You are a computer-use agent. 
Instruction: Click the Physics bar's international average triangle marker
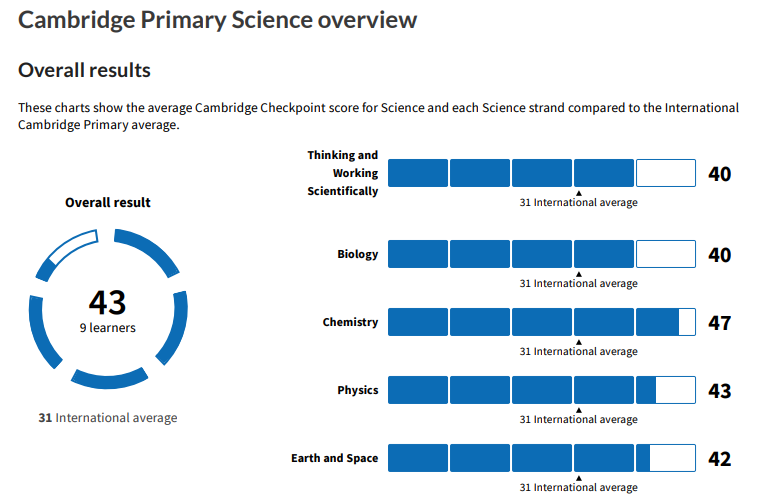point(578,410)
